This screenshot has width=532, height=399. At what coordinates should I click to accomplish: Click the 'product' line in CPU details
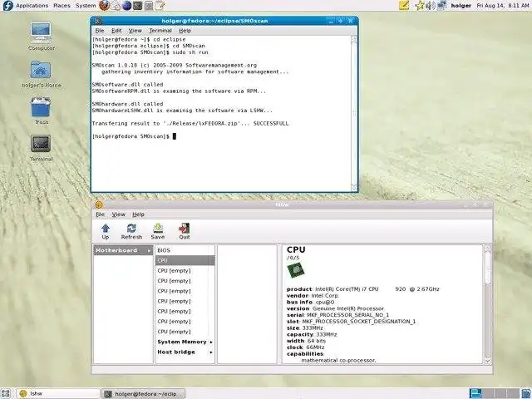(363, 289)
